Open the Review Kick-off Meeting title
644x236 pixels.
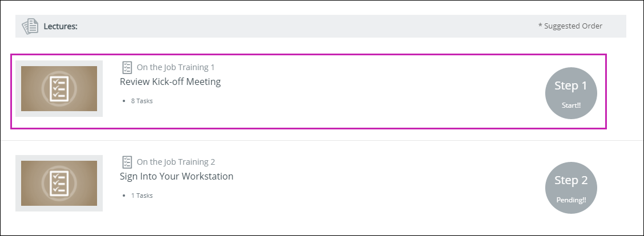point(170,82)
